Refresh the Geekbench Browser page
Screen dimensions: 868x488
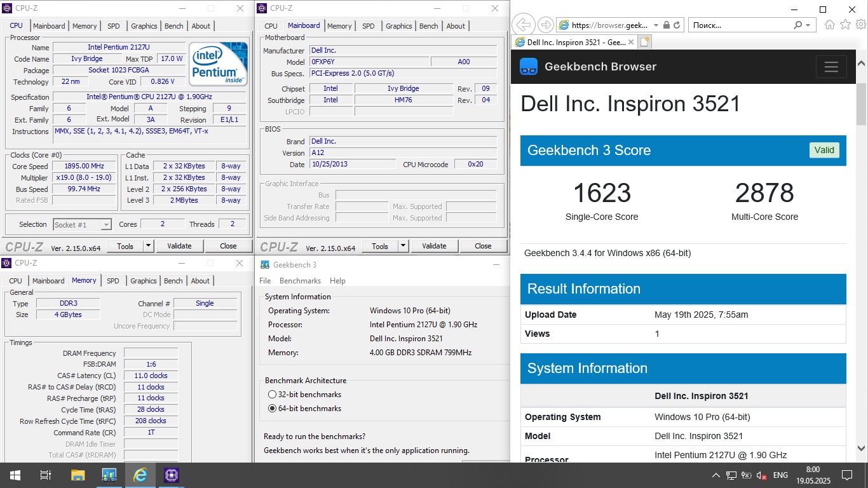(x=677, y=25)
